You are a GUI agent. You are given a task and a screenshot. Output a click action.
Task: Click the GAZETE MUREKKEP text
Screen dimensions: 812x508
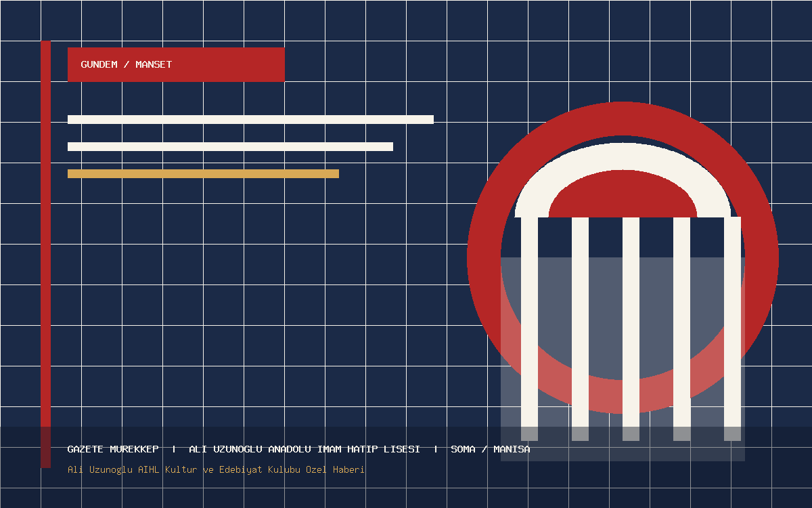[x=113, y=449]
